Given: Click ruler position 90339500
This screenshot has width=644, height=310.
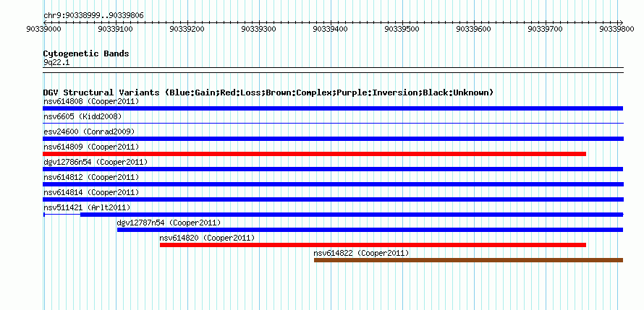Looking at the screenshot, I should (x=402, y=29).
